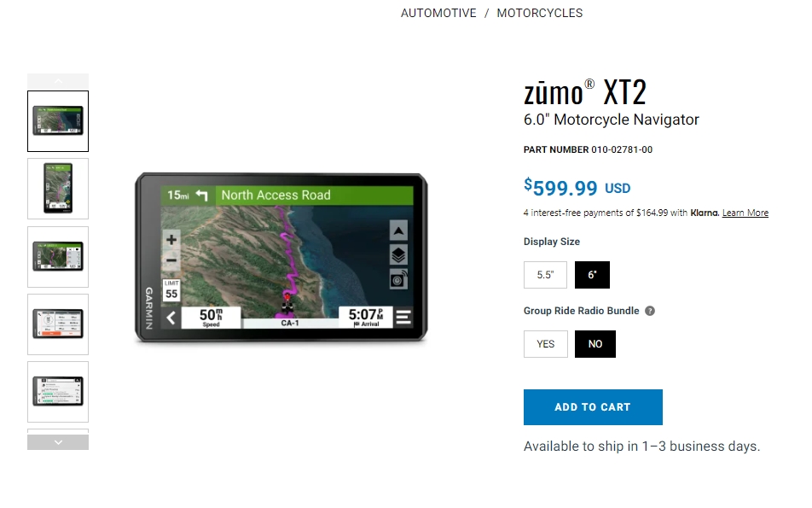View the fifth thumbnail showing route list
The height and width of the screenshot is (508, 812).
[58, 392]
